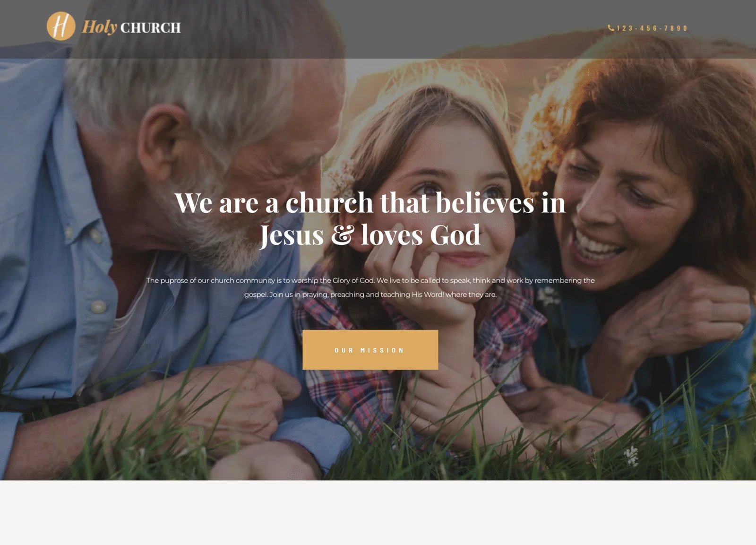
Task: Click the paragraph about worshipping the Glory of God
Action: pos(370,287)
